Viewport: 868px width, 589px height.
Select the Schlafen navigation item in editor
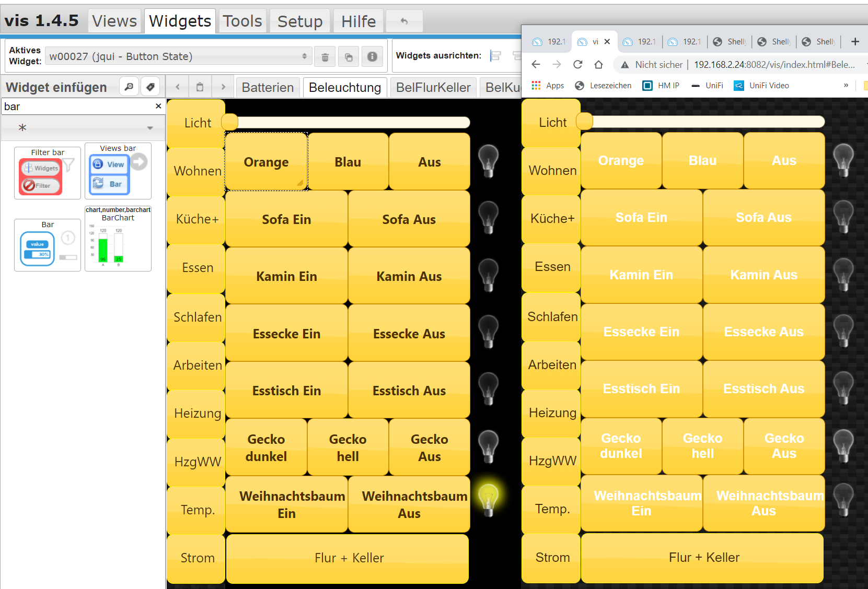click(x=196, y=317)
